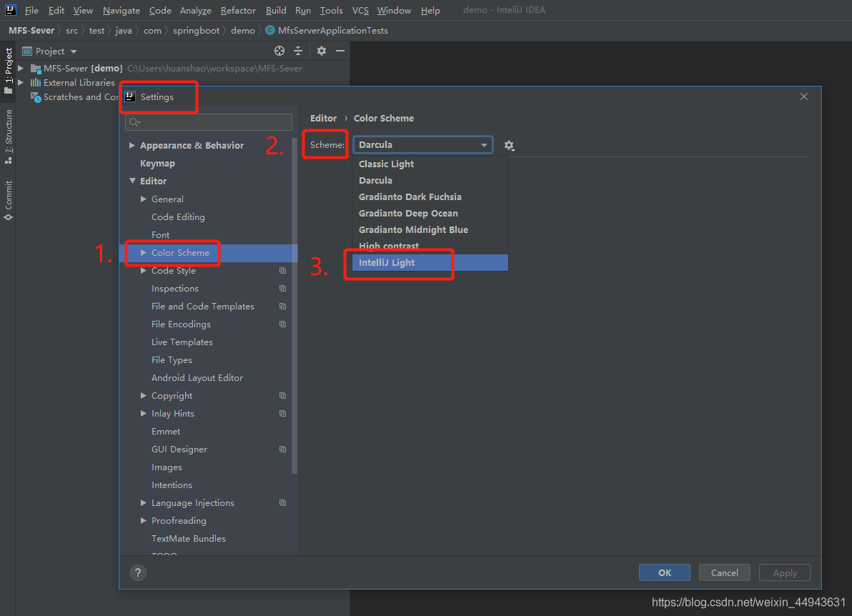
Task: Click the IntelliJ IDEA logo in menu bar
Action: (10, 10)
